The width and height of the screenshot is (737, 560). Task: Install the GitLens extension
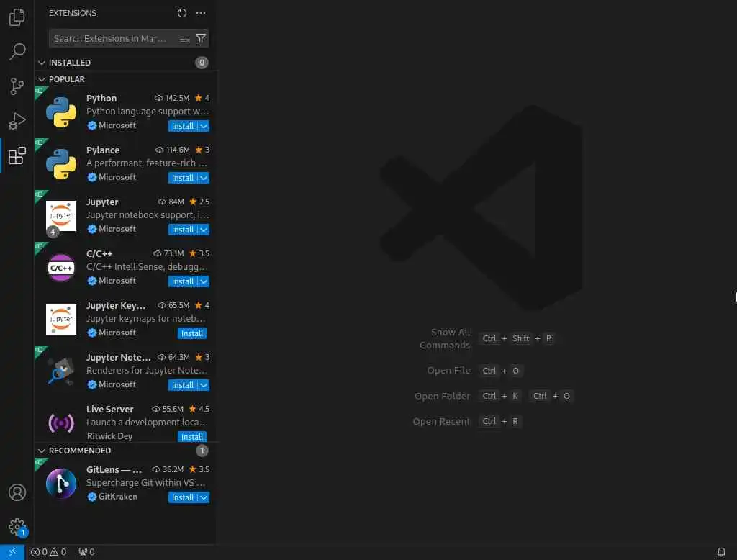[183, 497]
